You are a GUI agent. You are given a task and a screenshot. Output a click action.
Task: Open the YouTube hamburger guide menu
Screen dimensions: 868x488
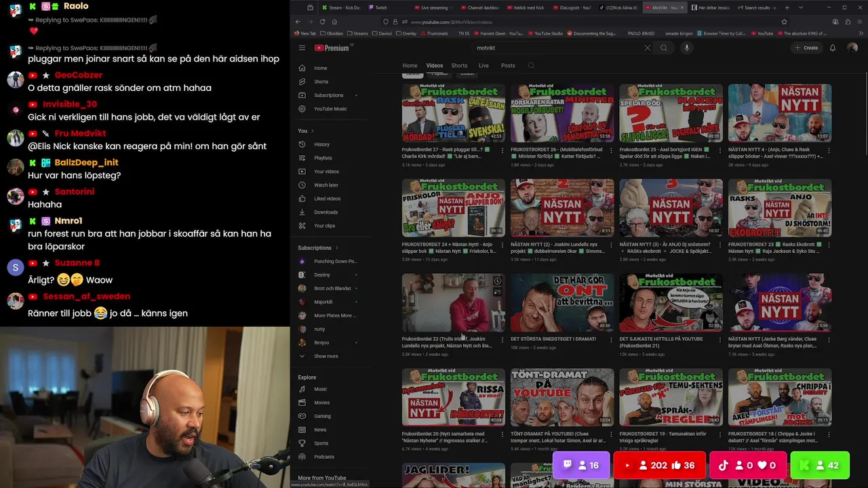[302, 48]
